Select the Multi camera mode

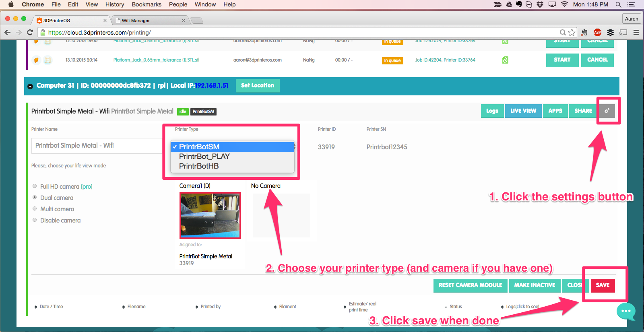pos(35,209)
